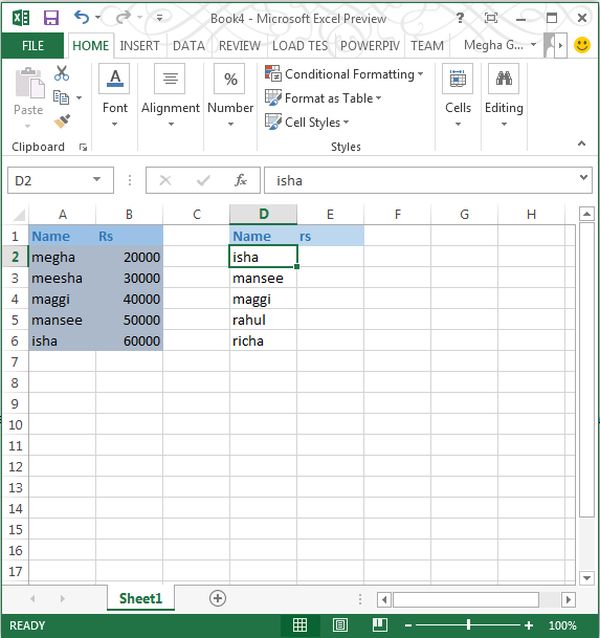600x638 pixels.
Task: Click the Redo arrow icon
Action: click(x=123, y=17)
